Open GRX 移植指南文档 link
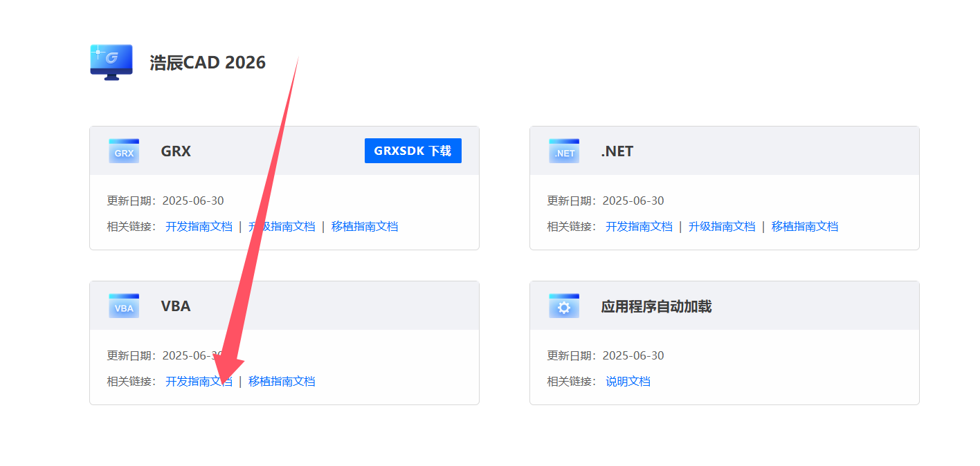Image resolution: width=980 pixels, height=466 pixels. [365, 226]
